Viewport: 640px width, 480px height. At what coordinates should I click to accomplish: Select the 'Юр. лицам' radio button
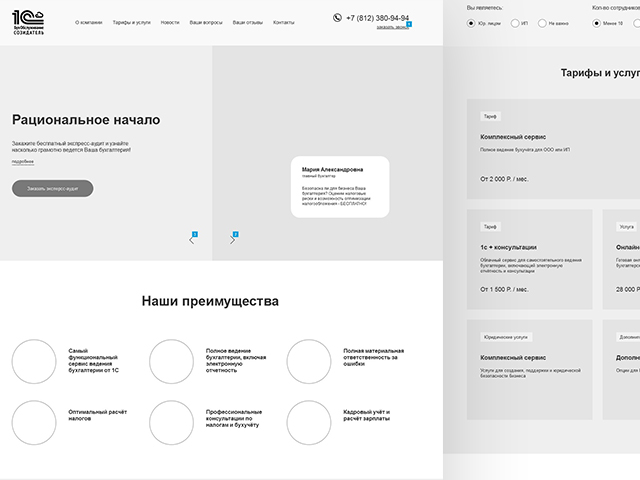[471, 23]
